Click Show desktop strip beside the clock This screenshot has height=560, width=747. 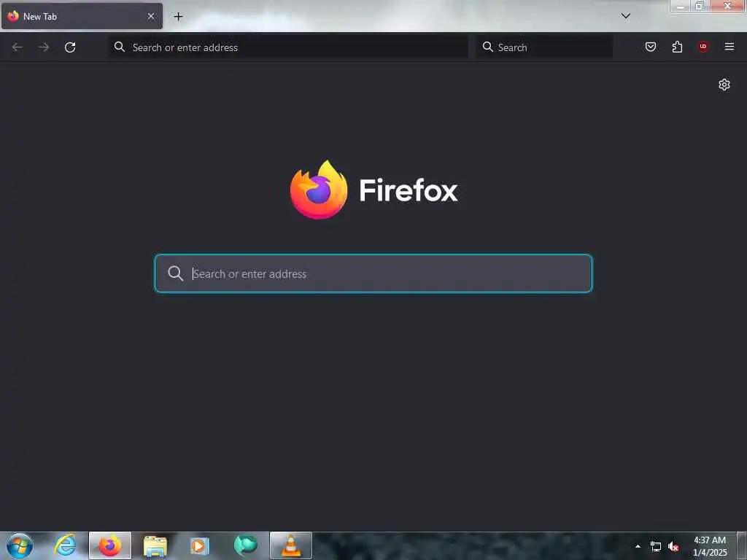[742, 545]
